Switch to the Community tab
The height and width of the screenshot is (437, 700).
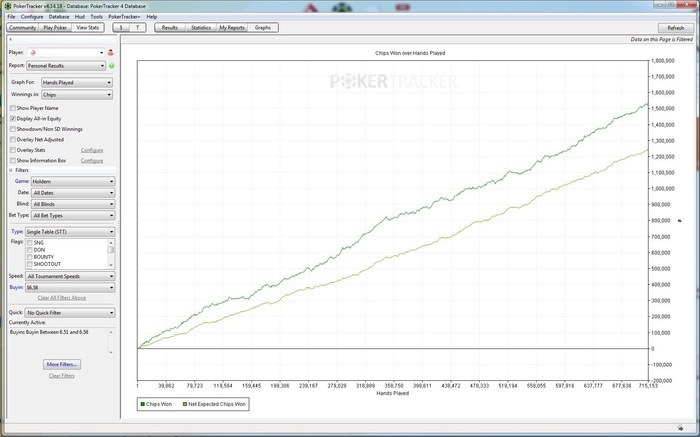point(22,28)
